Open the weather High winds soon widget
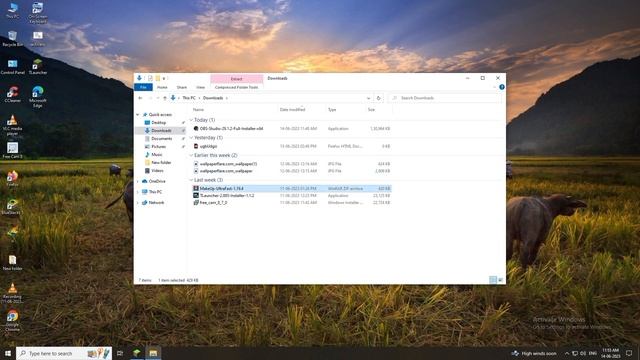Screen dimensions: 640x360 tap(534, 353)
